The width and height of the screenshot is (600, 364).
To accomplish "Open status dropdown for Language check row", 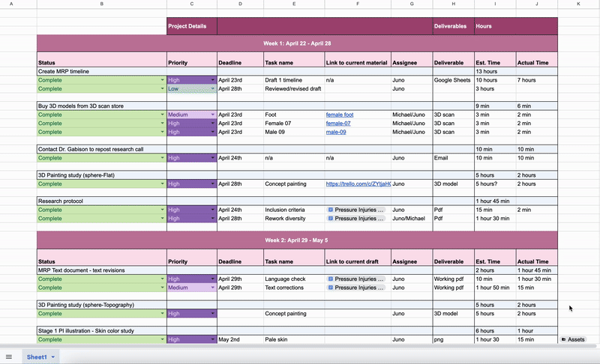I will (162, 279).
